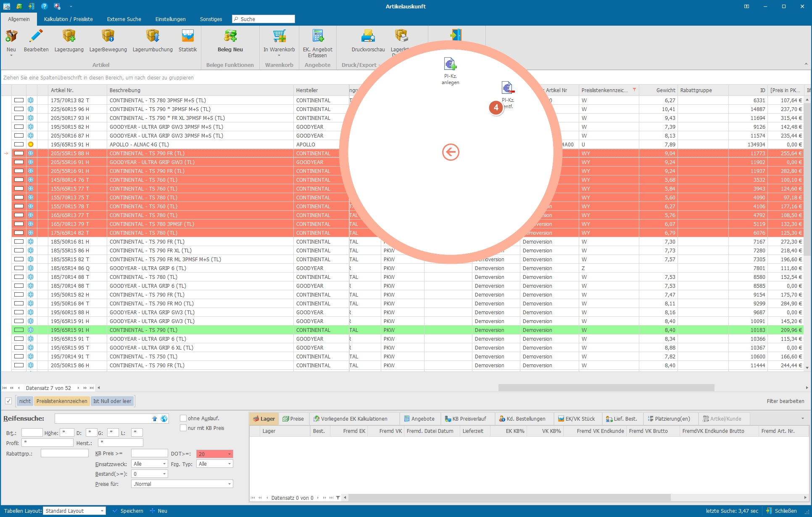Open Kalkulation / Preisliste menu tab
The height and width of the screenshot is (517, 812).
68,19
